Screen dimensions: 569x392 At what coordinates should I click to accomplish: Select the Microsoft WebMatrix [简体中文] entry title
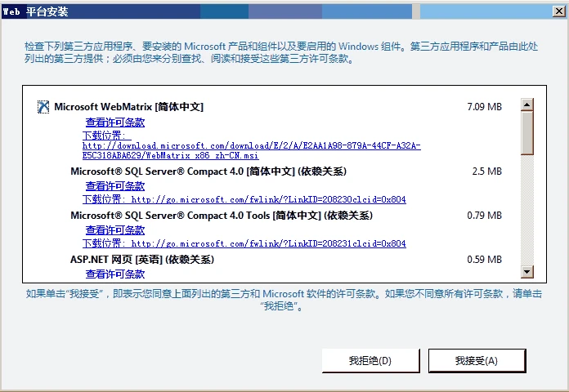[x=129, y=107]
